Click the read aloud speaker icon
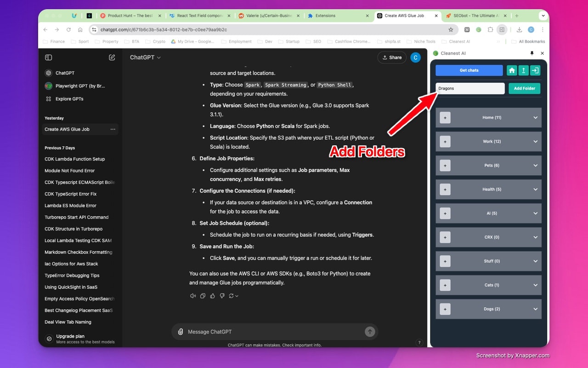This screenshot has height=368, width=588. point(193,296)
